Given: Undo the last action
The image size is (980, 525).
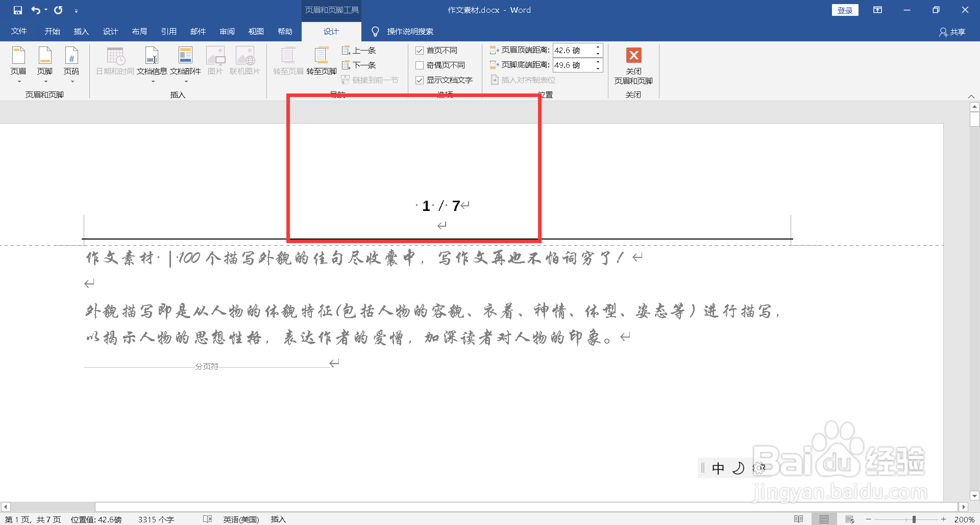Looking at the screenshot, I should click(35, 10).
